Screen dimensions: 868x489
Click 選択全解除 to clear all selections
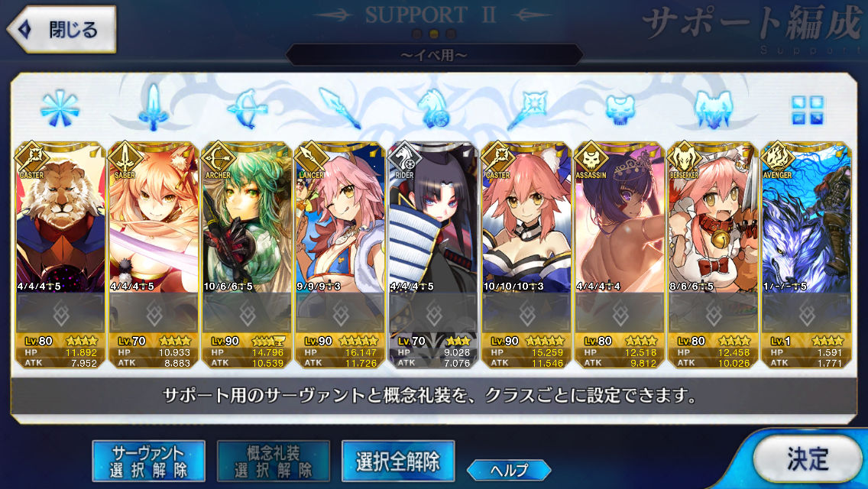coord(398,461)
